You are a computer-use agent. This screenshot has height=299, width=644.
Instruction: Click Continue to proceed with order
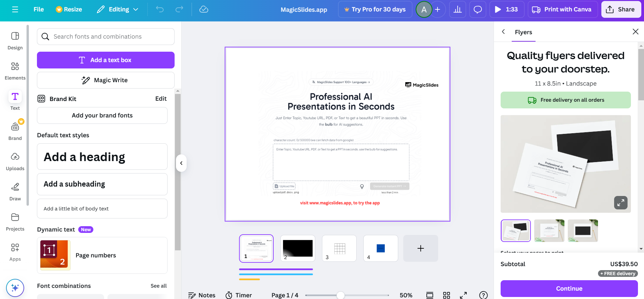[569, 289]
